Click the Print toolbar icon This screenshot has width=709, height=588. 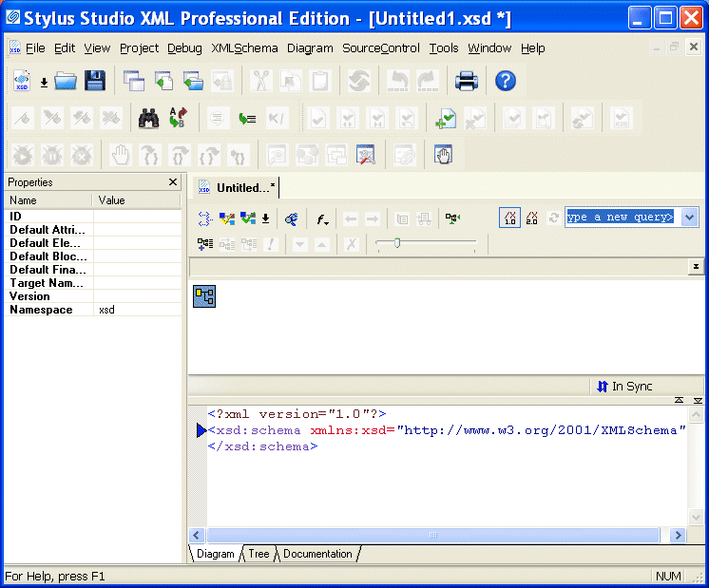[x=466, y=81]
